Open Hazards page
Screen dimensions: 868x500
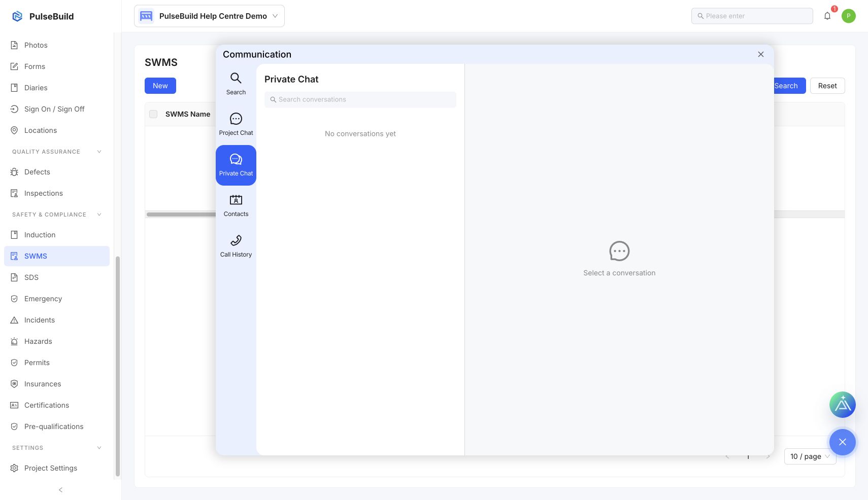pos(57,341)
